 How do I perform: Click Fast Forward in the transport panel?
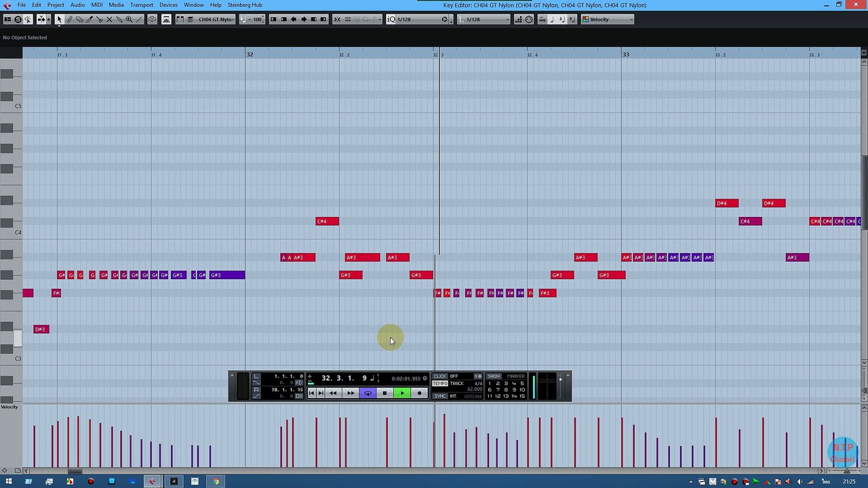click(351, 393)
